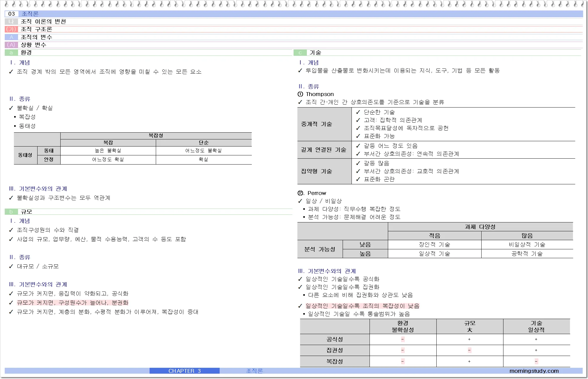Click the row header '공식성' in the summary table

pyautogui.click(x=335, y=339)
